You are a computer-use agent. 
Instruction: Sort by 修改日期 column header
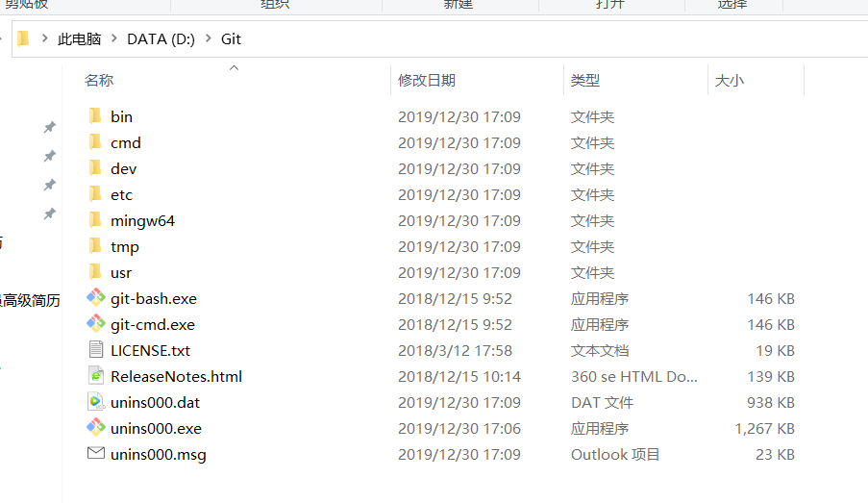click(x=427, y=81)
